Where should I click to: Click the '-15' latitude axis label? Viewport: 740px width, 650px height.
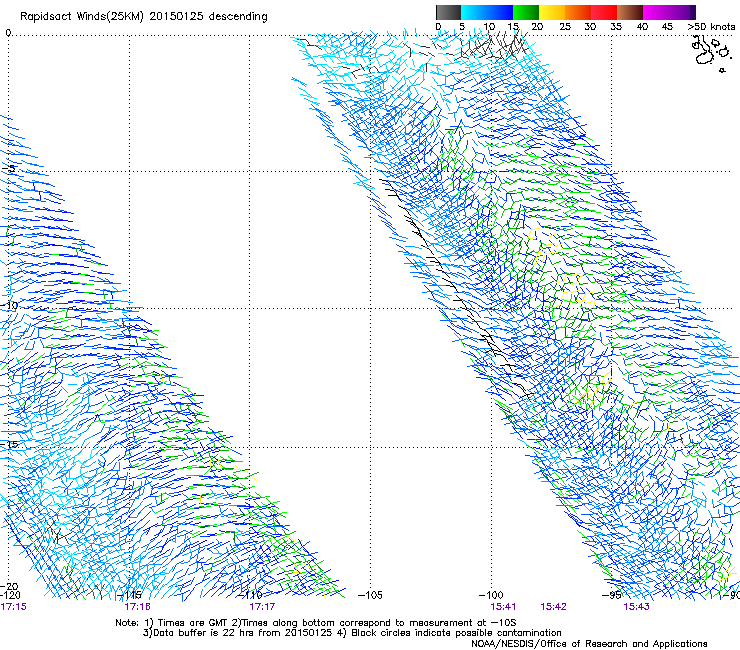9,444
